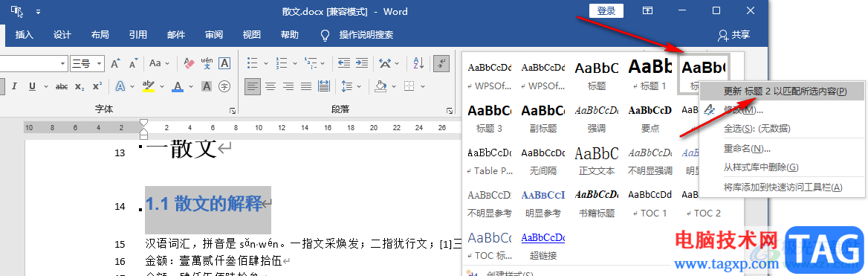
Task: Insert a bulleted list
Action: (x=253, y=63)
